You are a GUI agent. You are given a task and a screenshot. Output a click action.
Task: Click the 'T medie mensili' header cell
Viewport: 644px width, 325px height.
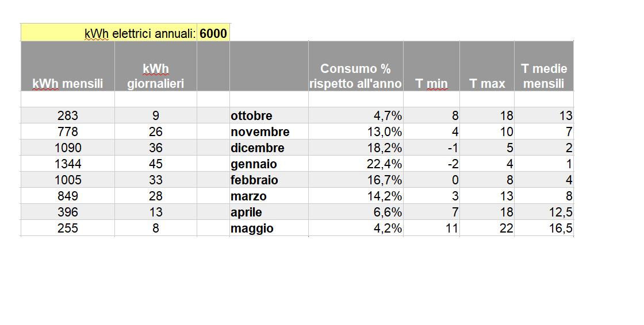(544, 66)
